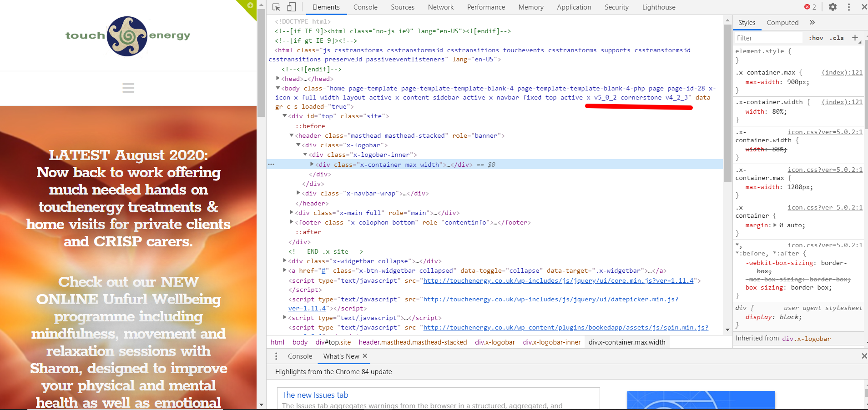
Task: Select body in the breadcrumb trail
Action: pos(300,342)
